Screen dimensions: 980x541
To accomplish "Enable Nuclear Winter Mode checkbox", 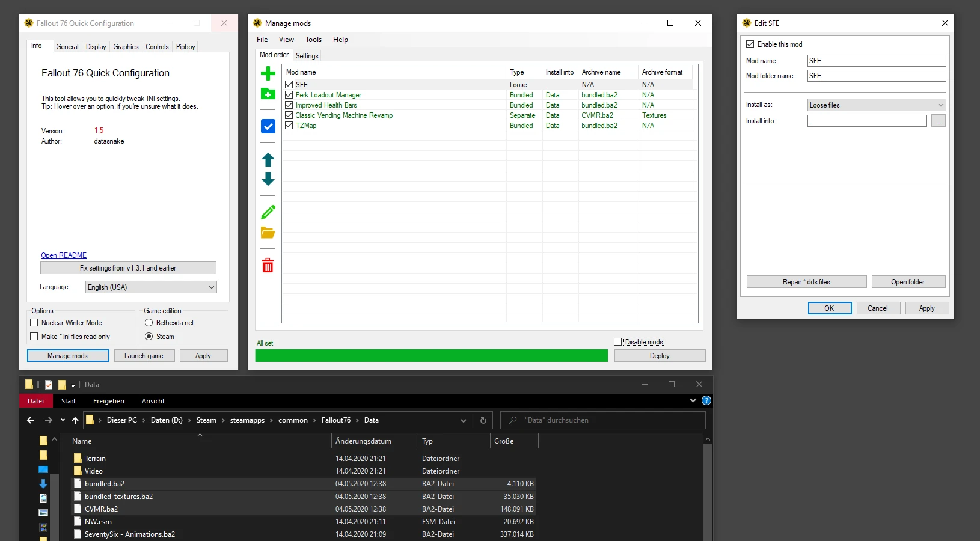I will tap(34, 323).
